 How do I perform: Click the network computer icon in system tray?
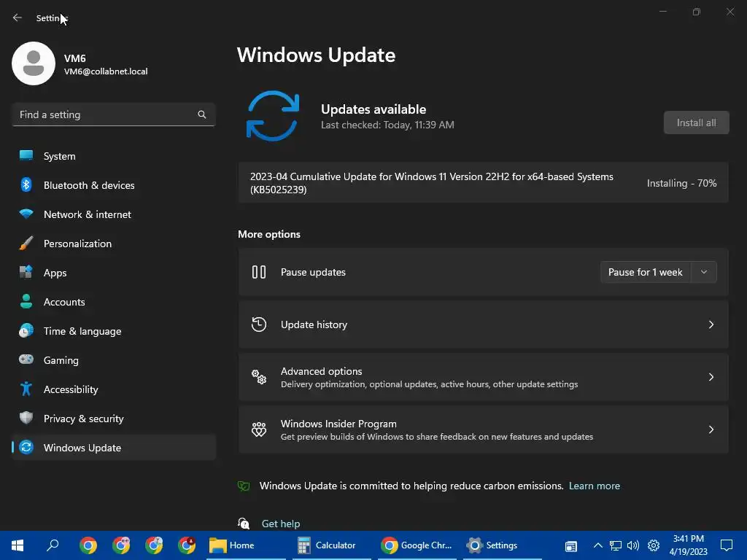[616, 545]
